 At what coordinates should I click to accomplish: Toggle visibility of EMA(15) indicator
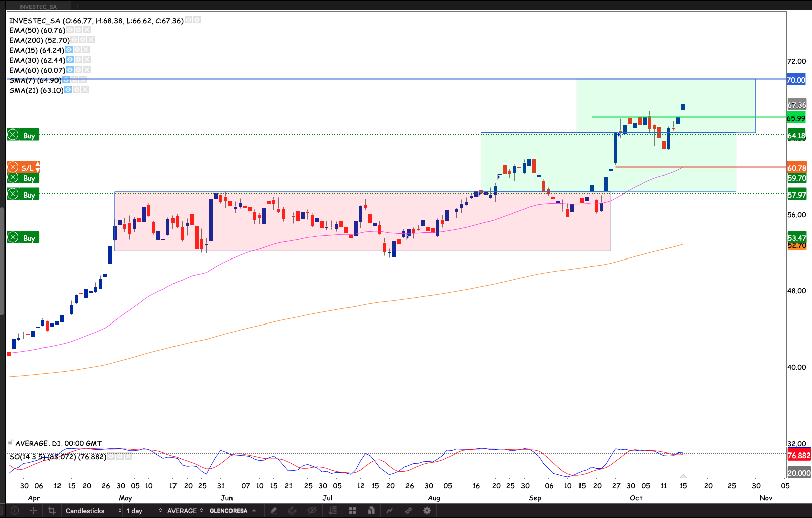69,50
